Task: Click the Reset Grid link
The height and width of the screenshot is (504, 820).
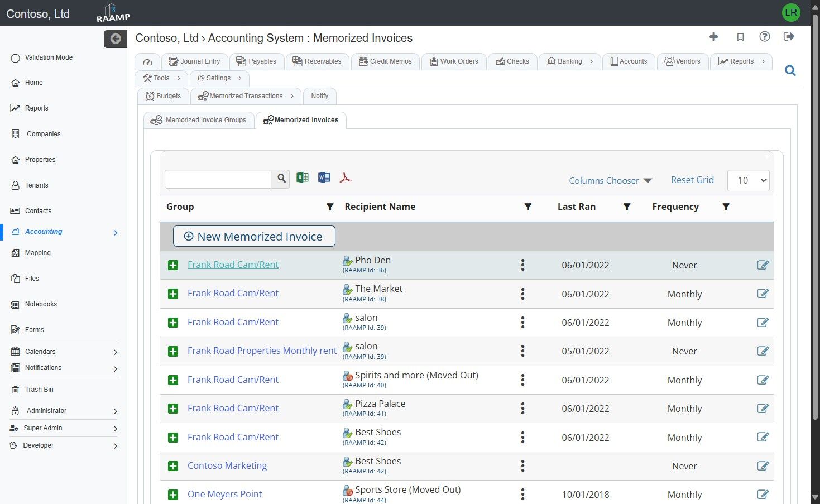Action: click(x=692, y=180)
